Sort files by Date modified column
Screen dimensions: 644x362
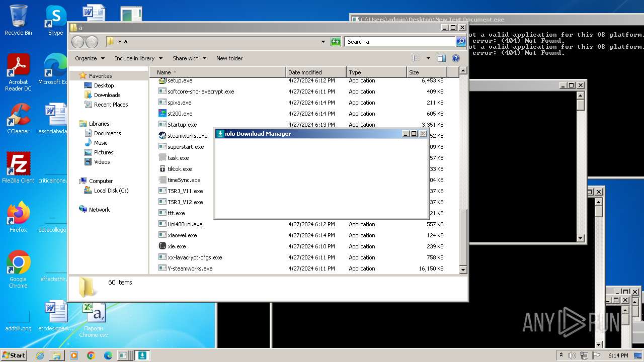tap(316, 72)
